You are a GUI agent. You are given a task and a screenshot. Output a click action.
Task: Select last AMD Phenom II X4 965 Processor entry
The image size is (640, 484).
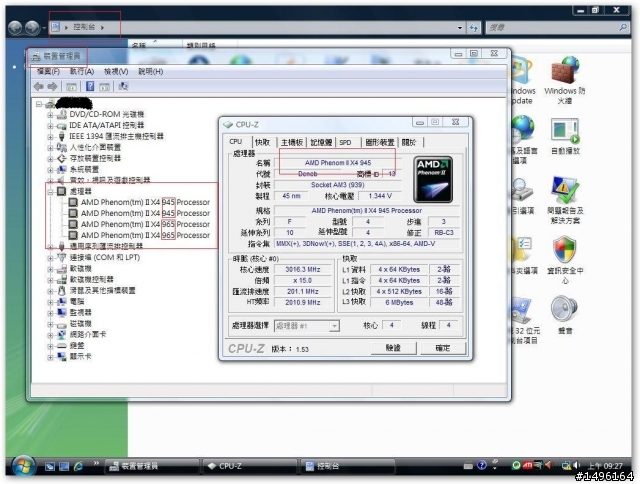click(x=145, y=235)
